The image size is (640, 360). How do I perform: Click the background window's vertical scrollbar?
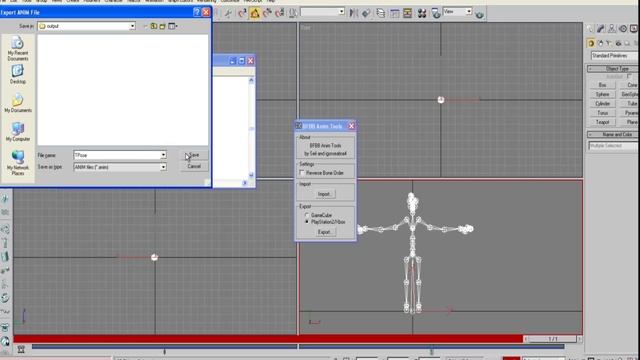click(251, 128)
